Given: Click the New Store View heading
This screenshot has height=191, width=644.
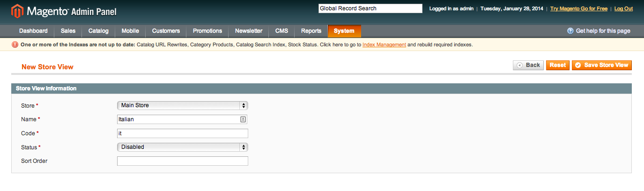Looking at the screenshot, I should [47, 67].
